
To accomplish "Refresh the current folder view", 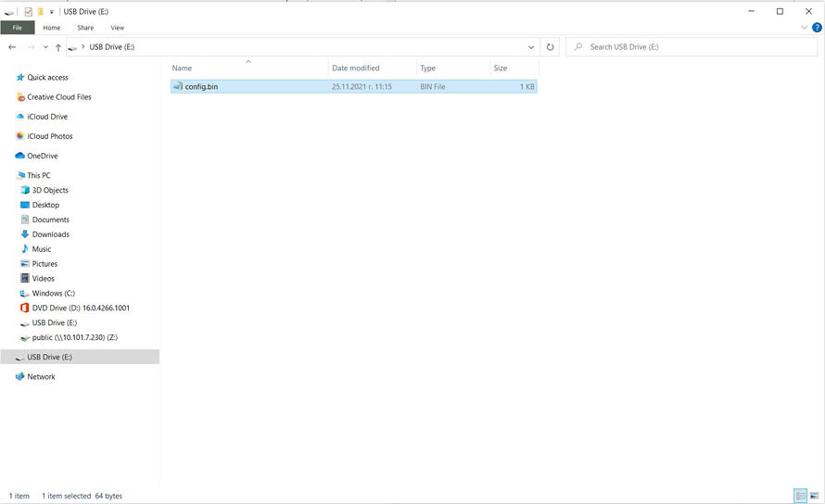I will point(551,47).
